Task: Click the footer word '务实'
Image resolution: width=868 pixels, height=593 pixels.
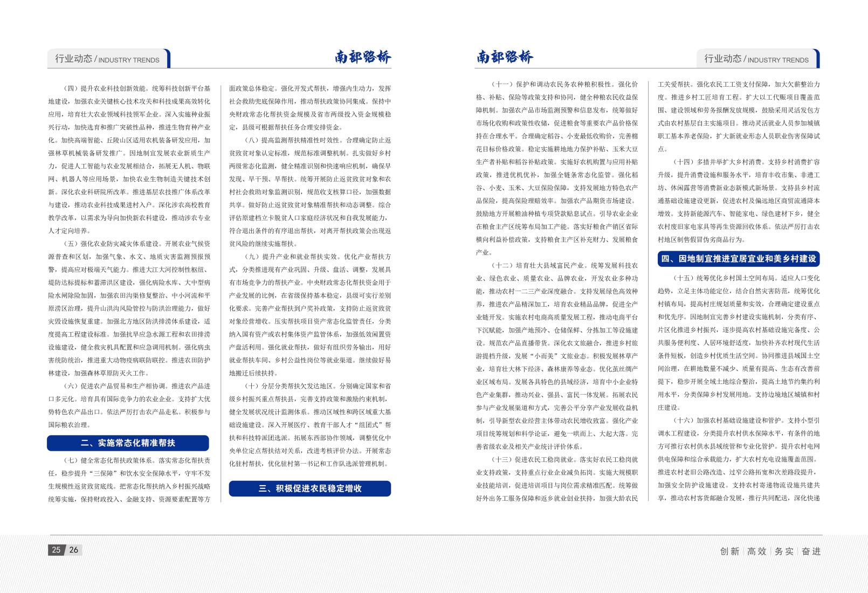Action: 784,551
